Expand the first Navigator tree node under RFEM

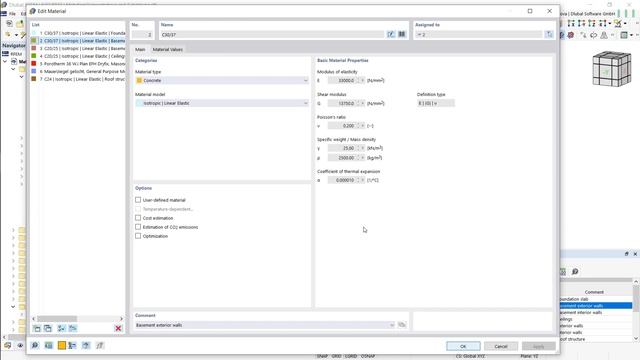pyautogui.click(x=5, y=62)
